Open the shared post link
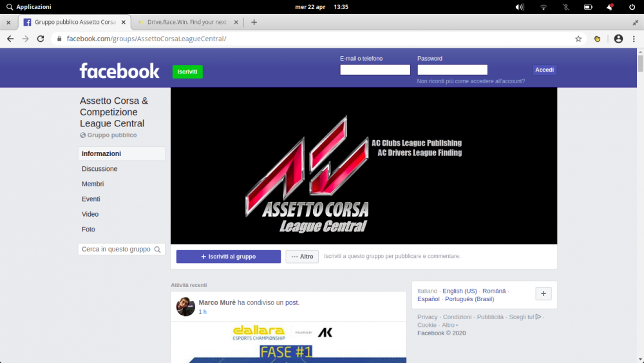644x363 pixels. (292, 302)
